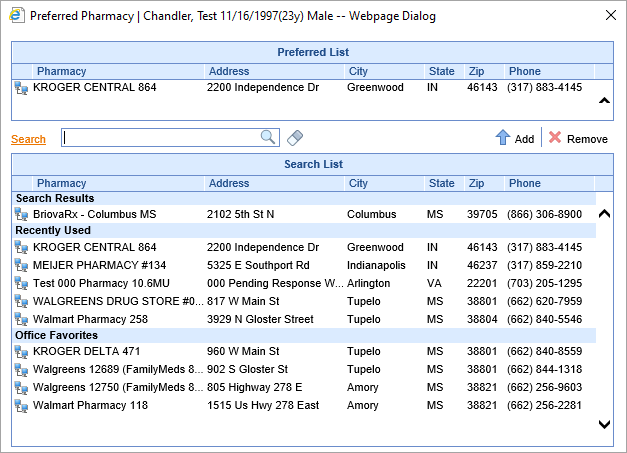Sort Search List by State column header
Viewport: 627px width, 453px height.
441,183
